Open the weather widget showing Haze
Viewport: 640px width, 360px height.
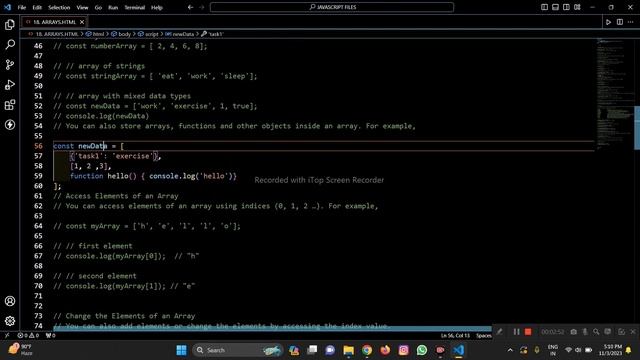(20, 350)
